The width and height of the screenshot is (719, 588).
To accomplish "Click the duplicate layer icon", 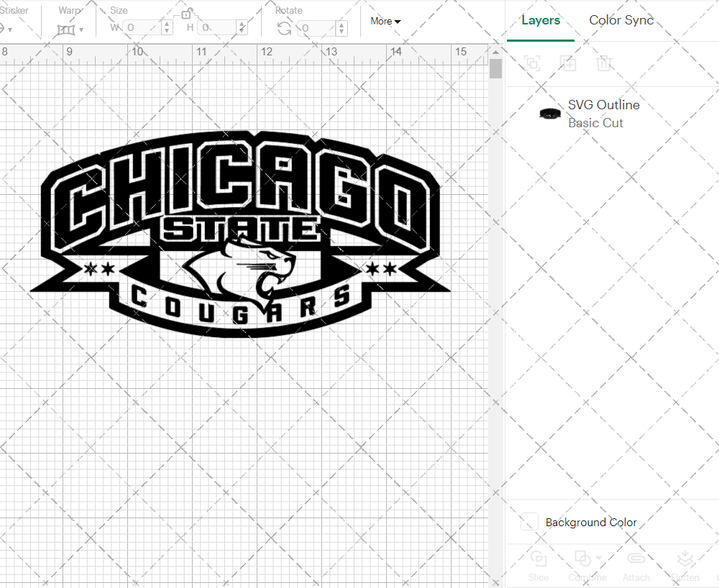I will pos(569,63).
